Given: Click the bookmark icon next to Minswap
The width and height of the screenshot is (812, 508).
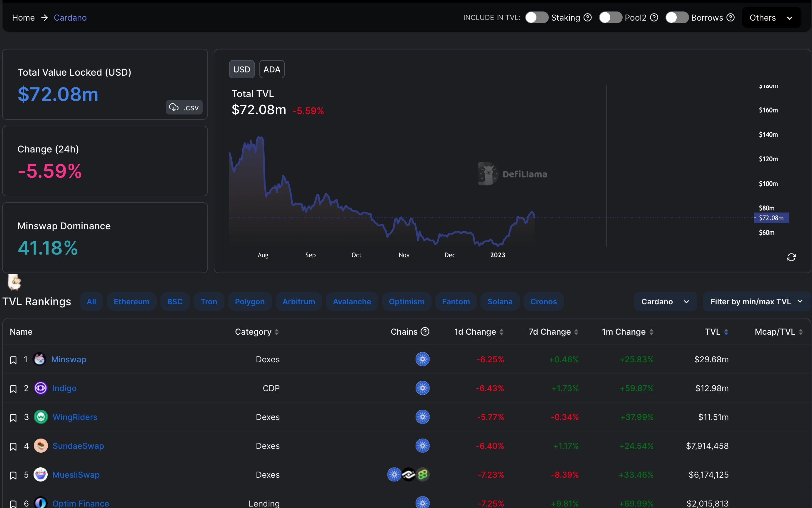Looking at the screenshot, I should (13, 360).
